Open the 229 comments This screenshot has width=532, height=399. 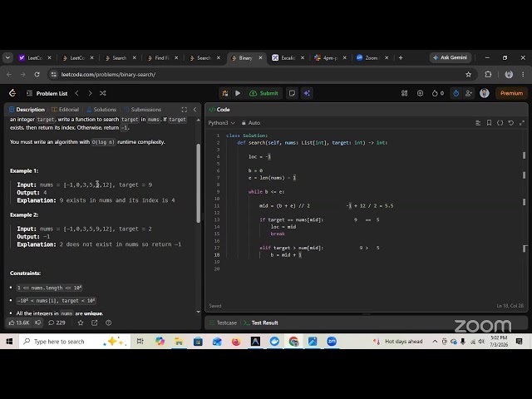57,323
